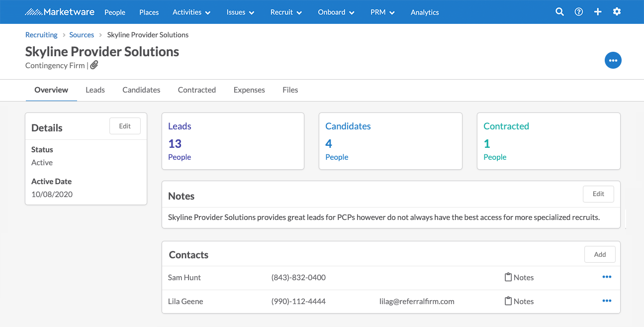The width and height of the screenshot is (644, 327).
Task: Click the clipboard icon in Lila Geene's row
Action: click(x=508, y=301)
